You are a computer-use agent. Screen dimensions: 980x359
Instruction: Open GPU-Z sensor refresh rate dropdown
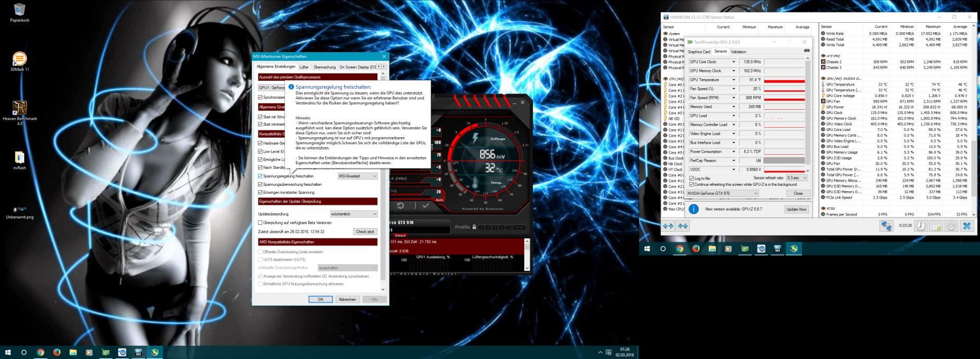(797, 178)
